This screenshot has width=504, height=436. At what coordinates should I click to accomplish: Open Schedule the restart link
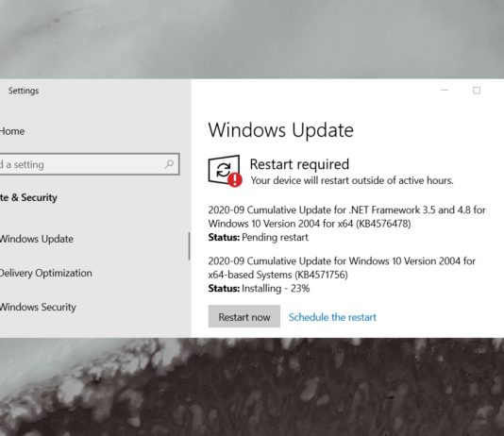pyautogui.click(x=332, y=317)
